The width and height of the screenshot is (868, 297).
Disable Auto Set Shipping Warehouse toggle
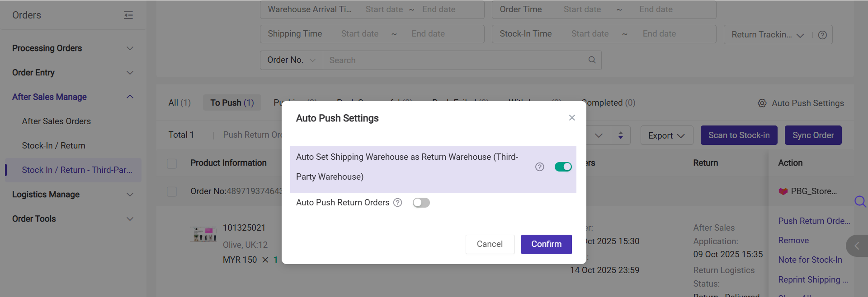point(563,167)
